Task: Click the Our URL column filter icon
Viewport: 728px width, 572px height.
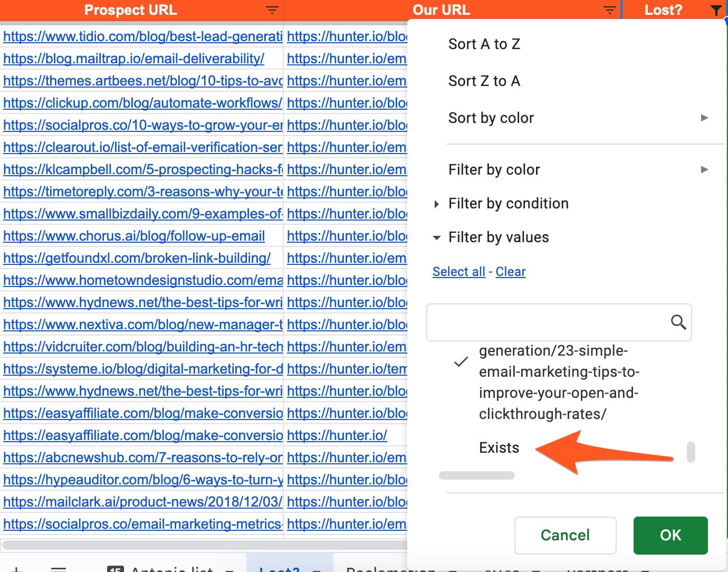Action: click(x=609, y=10)
